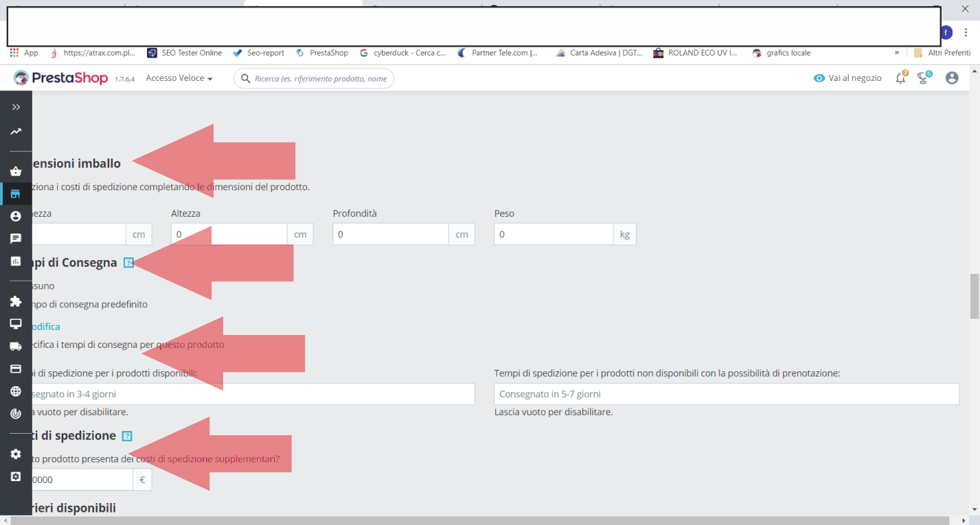
Task: Click the Peso input field
Action: tap(554, 234)
